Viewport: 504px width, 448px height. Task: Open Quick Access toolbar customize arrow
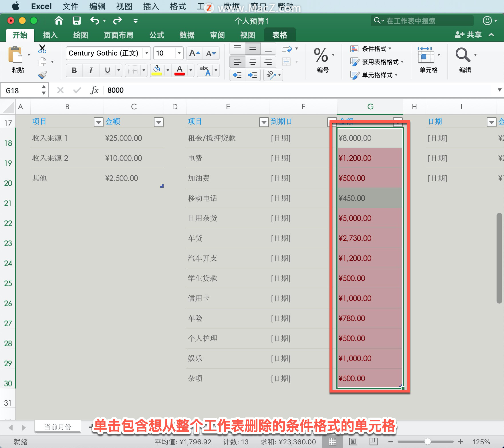(x=135, y=21)
